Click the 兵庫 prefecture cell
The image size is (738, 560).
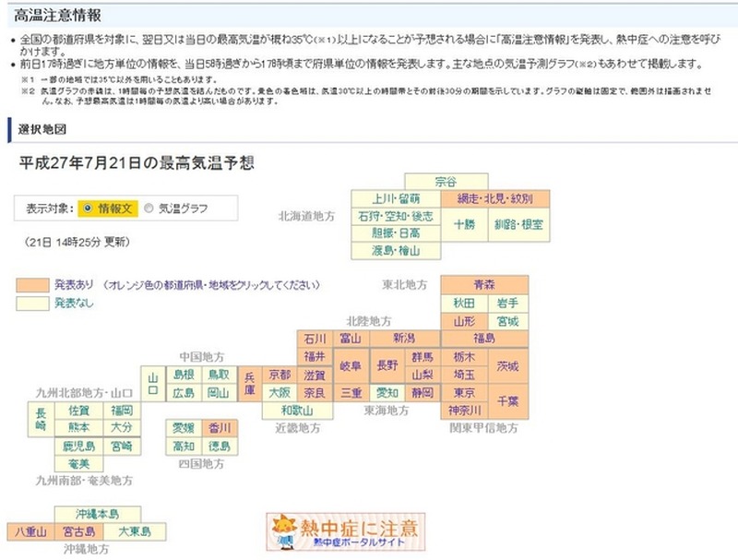249,383
